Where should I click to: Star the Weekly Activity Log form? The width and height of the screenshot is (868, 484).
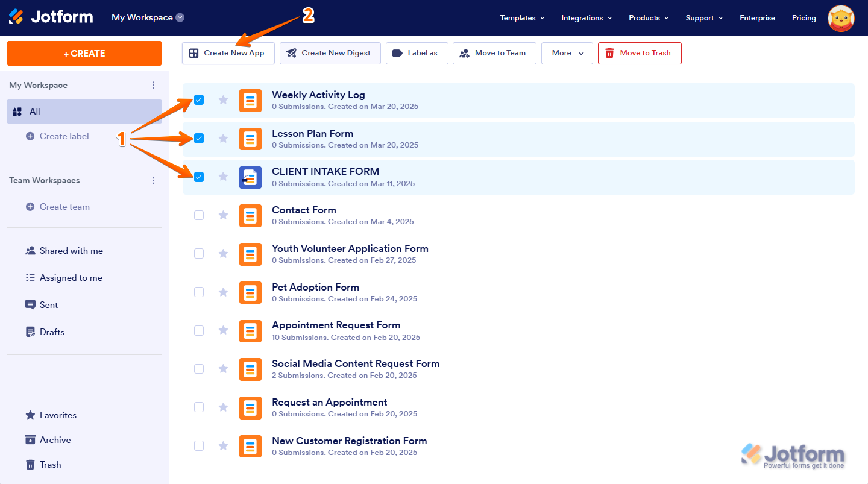[x=223, y=100]
